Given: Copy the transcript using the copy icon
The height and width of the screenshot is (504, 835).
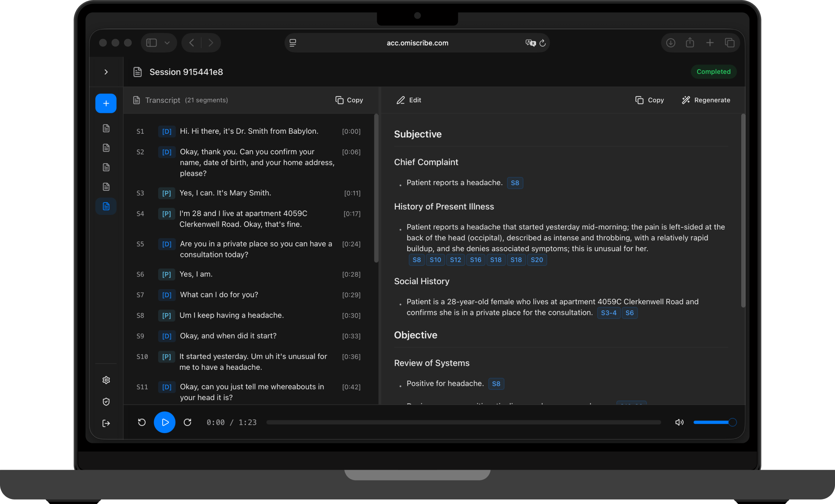Looking at the screenshot, I should pos(349,100).
